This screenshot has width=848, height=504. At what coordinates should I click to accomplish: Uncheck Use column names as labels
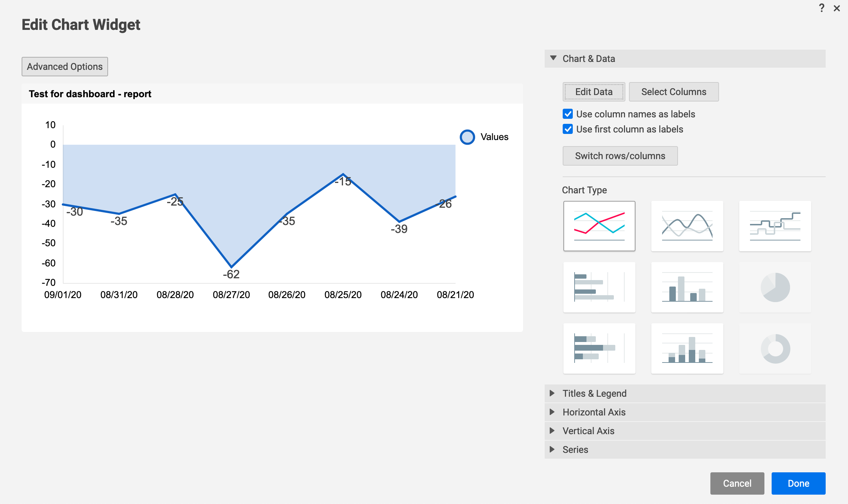[568, 114]
